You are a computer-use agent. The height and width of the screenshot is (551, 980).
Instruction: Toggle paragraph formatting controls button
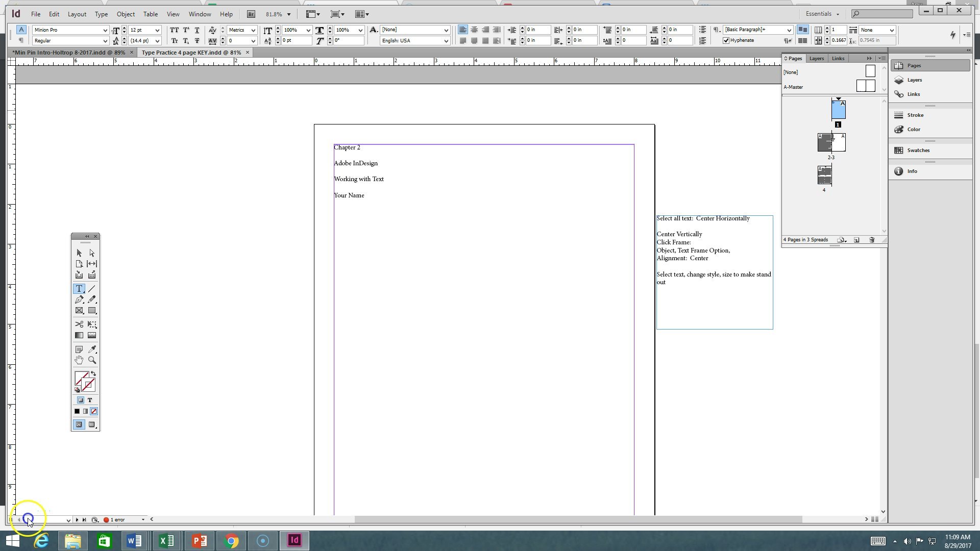tap(21, 40)
